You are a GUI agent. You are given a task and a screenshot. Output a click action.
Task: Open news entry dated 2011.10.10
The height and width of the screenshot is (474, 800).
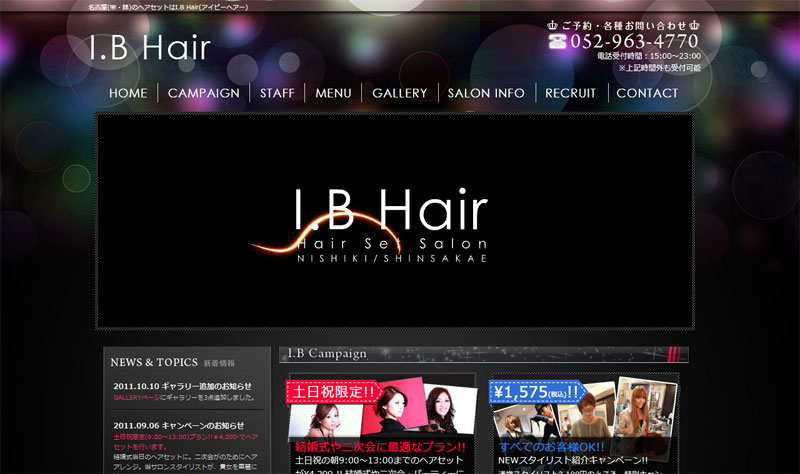pos(183,386)
